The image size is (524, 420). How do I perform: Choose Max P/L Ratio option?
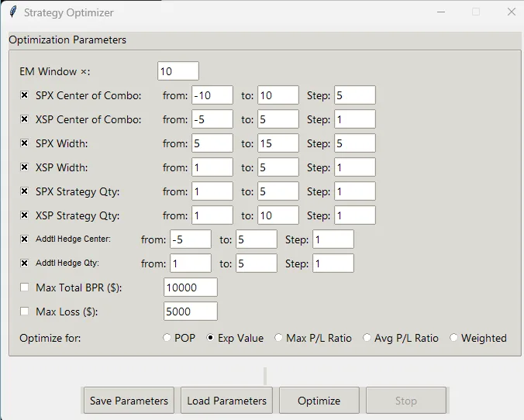(x=278, y=338)
